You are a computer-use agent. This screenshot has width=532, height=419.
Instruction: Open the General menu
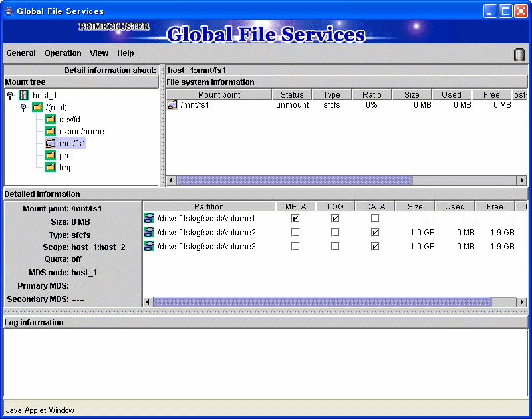[x=21, y=53]
